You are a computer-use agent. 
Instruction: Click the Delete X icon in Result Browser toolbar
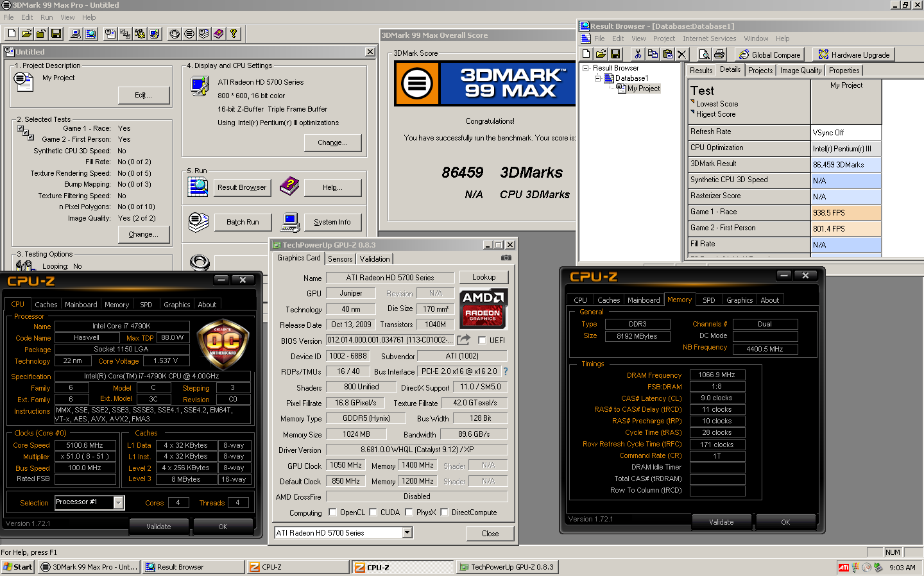682,55
